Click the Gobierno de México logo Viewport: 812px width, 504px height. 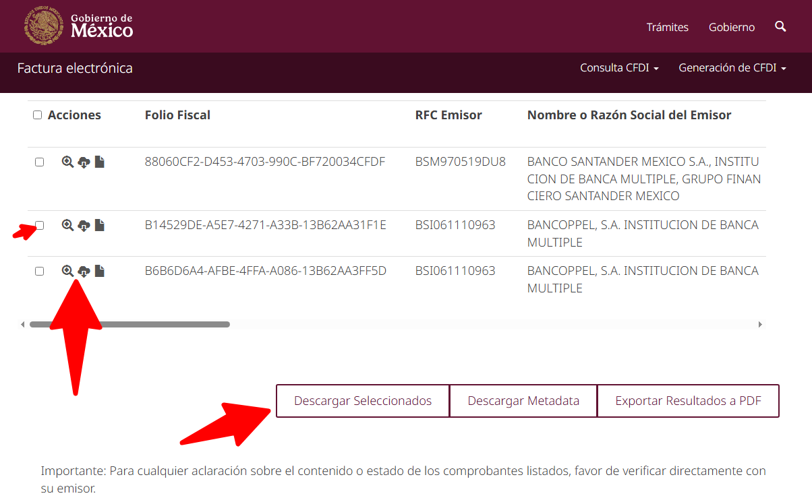pyautogui.click(x=78, y=26)
